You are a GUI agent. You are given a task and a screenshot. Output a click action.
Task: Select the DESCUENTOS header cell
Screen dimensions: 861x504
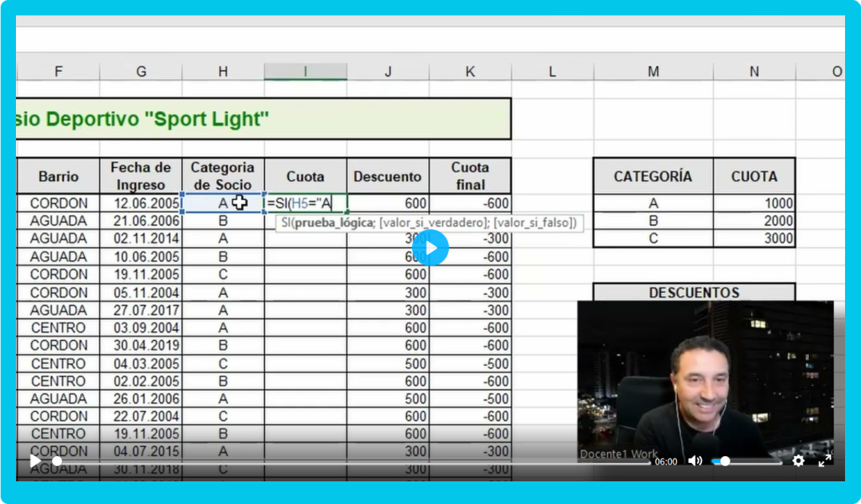coord(694,292)
